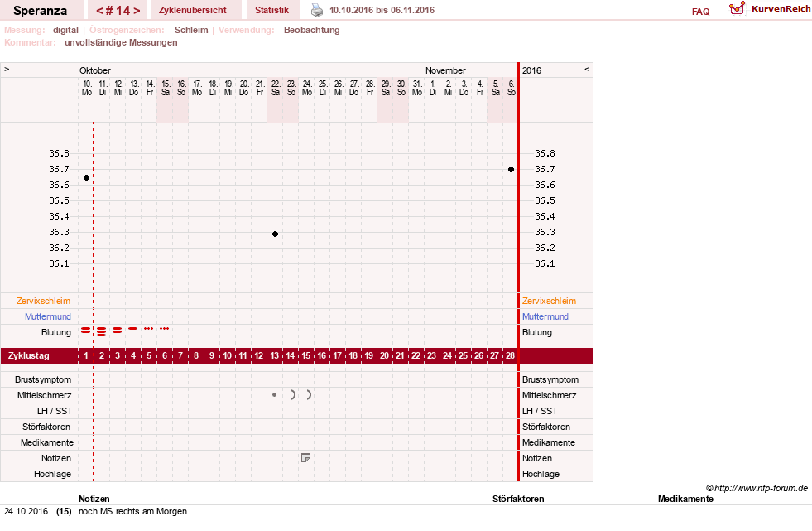Select temperature point on October 10

[86, 178]
